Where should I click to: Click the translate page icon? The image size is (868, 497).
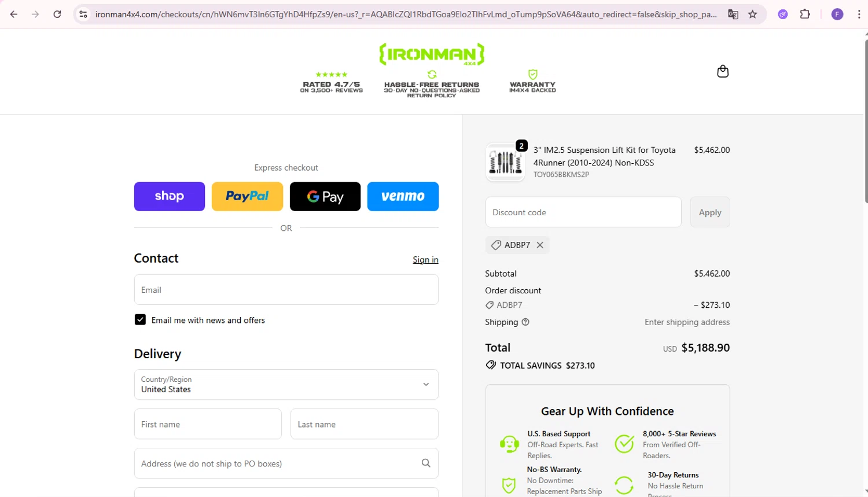tap(733, 14)
